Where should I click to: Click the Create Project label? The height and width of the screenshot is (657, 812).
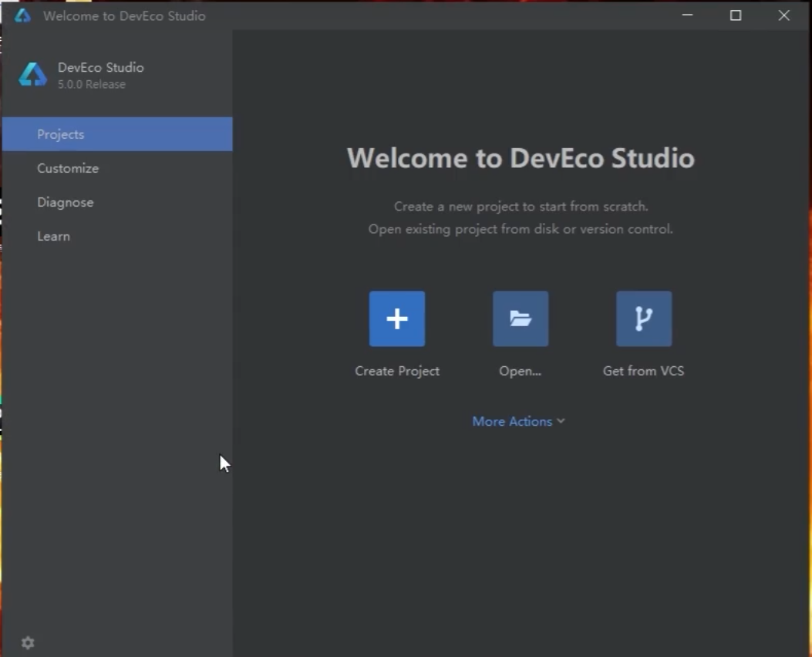click(x=397, y=371)
